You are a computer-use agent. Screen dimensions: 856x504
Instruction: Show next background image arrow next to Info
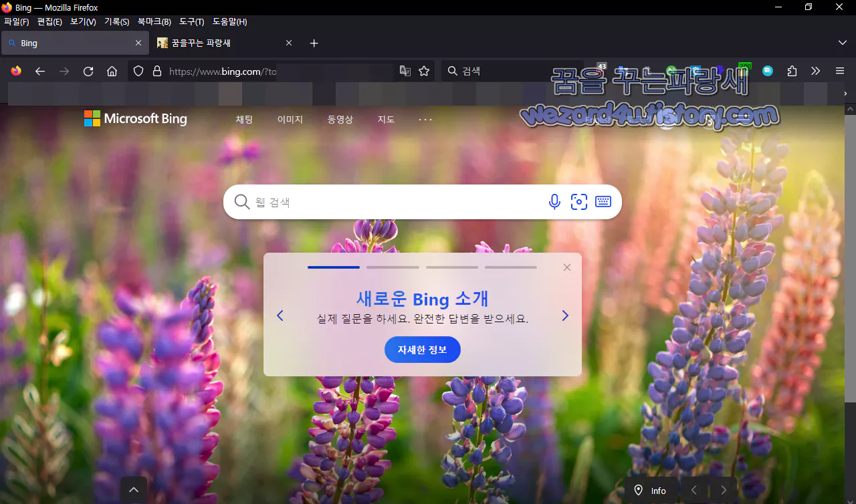coord(723,491)
